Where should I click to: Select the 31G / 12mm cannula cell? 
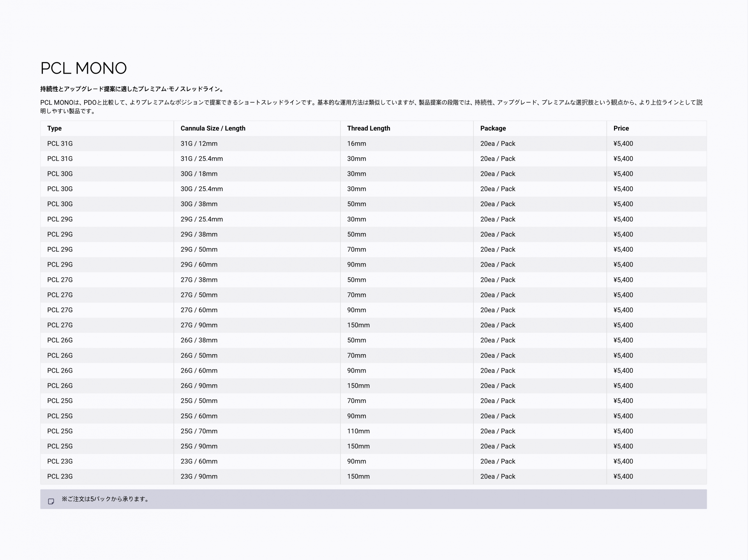[x=257, y=143]
